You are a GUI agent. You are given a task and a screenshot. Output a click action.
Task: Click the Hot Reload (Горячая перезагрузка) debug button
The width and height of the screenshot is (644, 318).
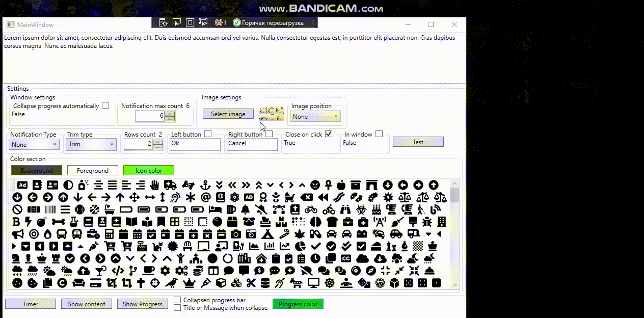267,23
